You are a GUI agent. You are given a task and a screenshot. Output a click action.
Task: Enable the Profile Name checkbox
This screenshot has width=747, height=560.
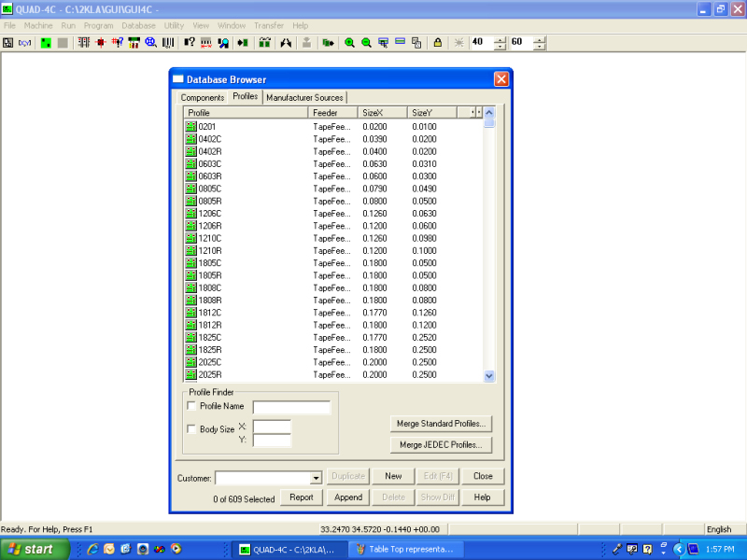[191, 406]
